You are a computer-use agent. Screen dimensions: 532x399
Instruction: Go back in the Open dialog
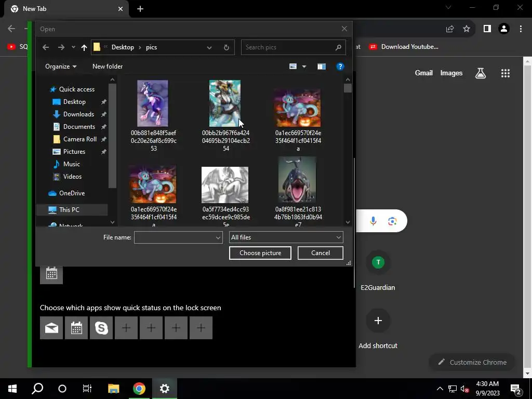(x=46, y=47)
